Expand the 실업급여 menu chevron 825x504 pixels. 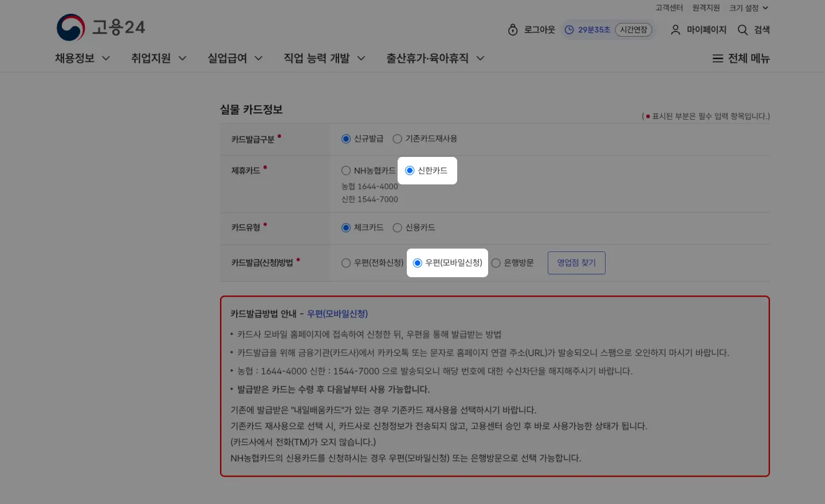tap(258, 58)
